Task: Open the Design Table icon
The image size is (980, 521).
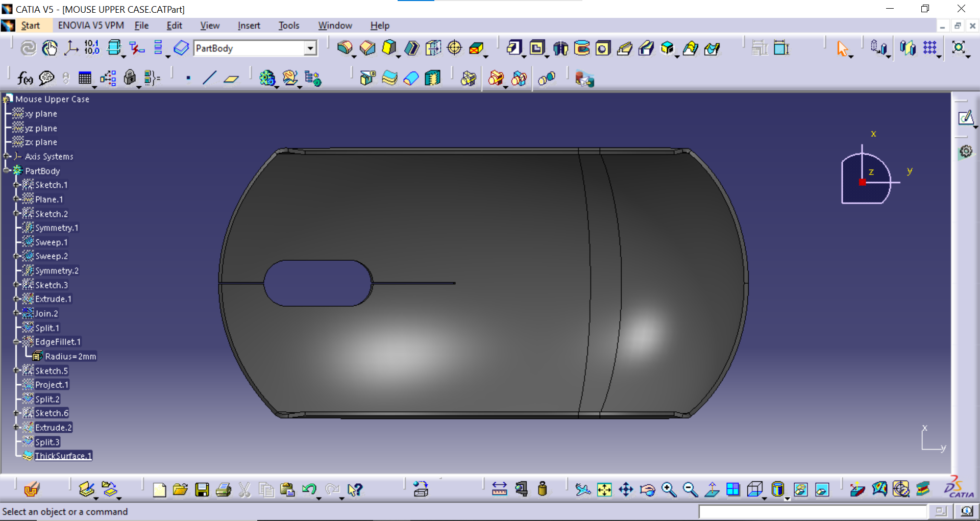Action: [x=85, y=78]
